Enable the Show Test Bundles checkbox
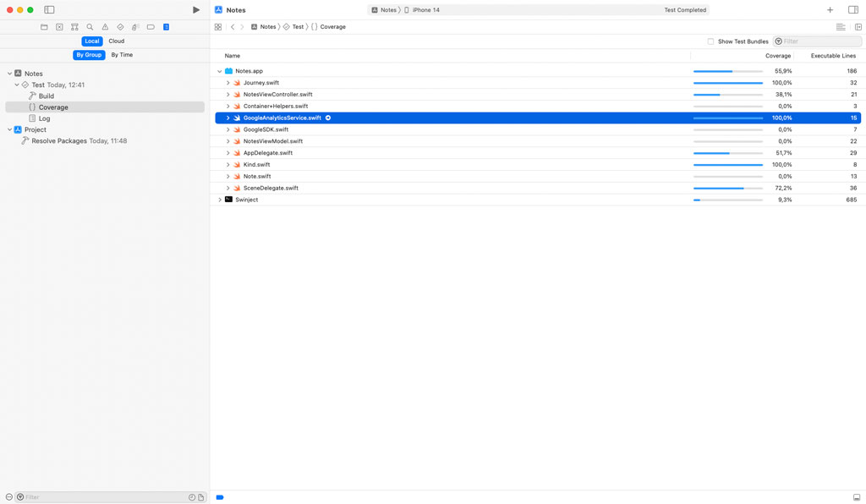 [710, 41]
